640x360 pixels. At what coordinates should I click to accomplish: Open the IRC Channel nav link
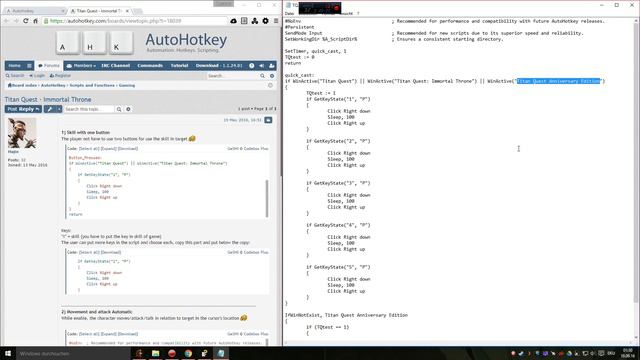116,66
